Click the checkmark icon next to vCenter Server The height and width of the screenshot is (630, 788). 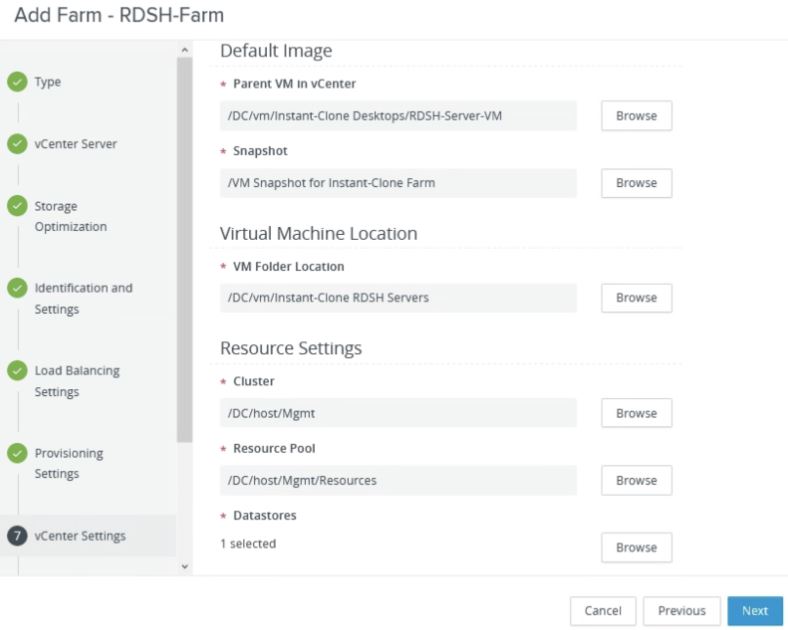click(x=17, y=144)
